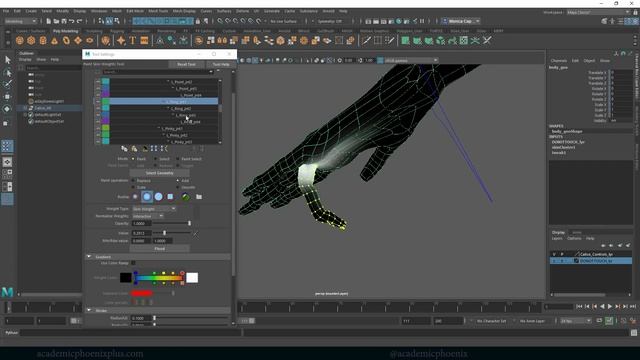
Task: Select the polygon cone shelf icon
Action: tap(54, 40)
